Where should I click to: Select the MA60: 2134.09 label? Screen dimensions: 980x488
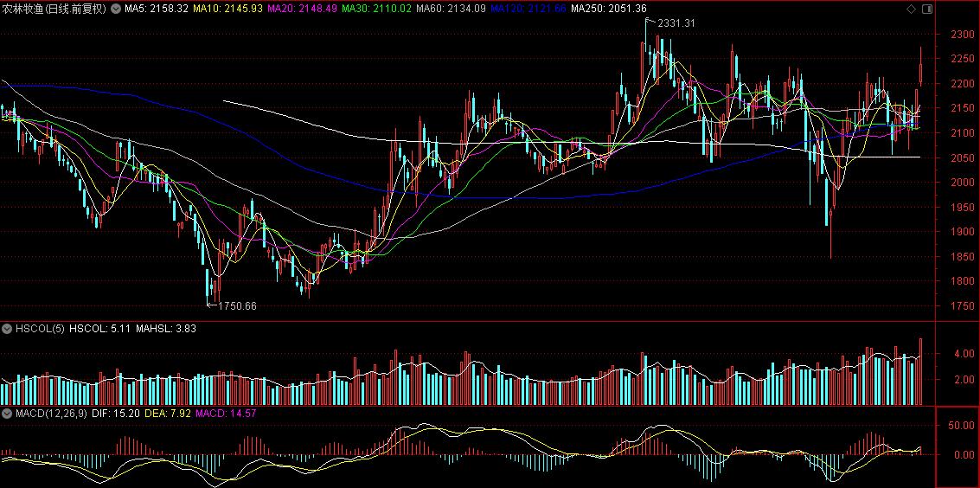[x=451, y=9]
